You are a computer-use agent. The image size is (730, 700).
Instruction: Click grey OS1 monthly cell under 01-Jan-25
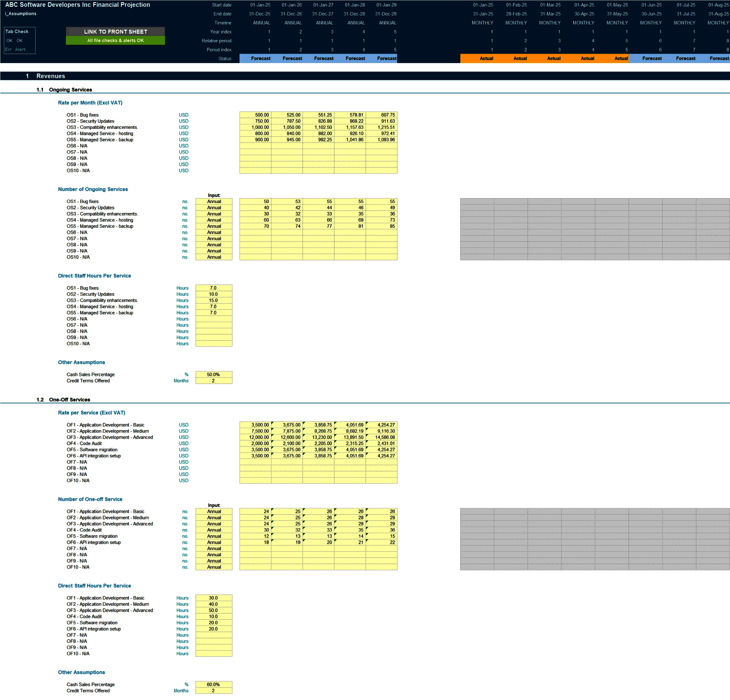477,202
